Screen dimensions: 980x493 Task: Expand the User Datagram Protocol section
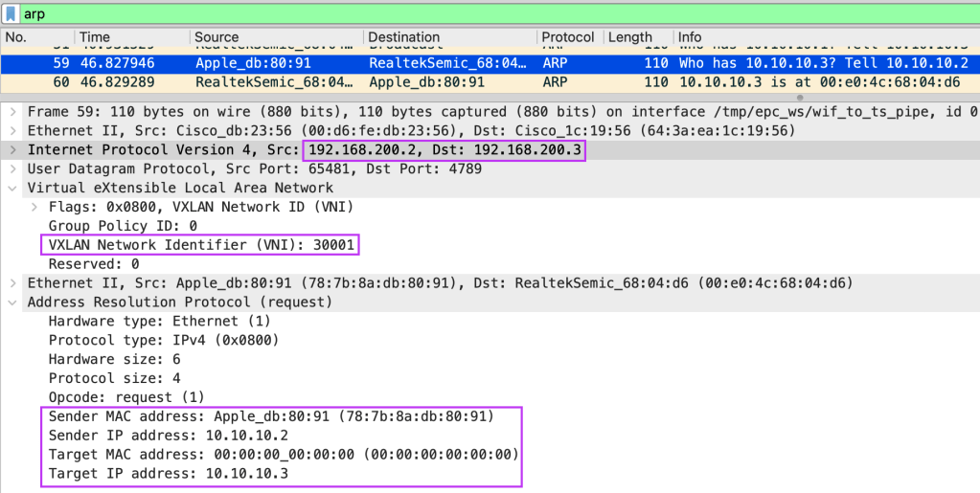pyautogui.click(x=12, y=168)
